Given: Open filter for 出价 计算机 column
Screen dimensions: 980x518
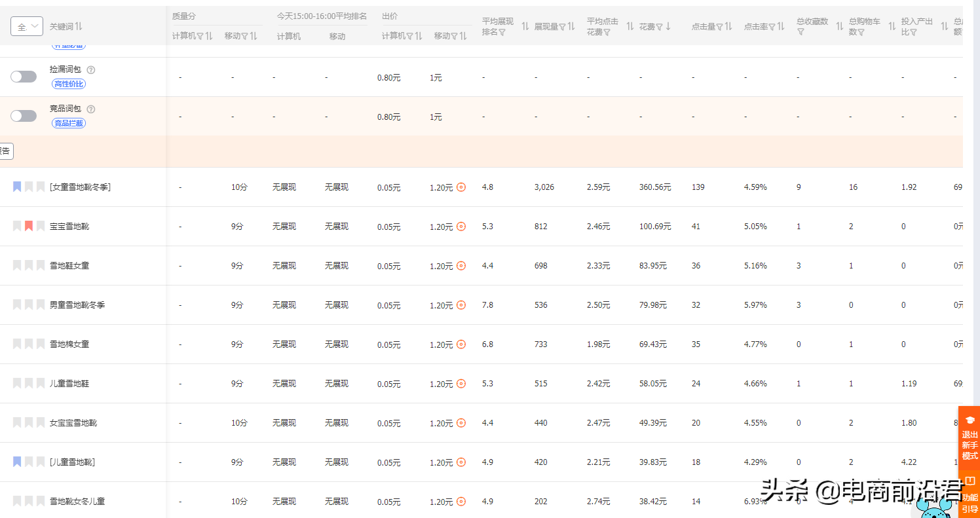Looking at the screenshot, I should tap(409, 36).
